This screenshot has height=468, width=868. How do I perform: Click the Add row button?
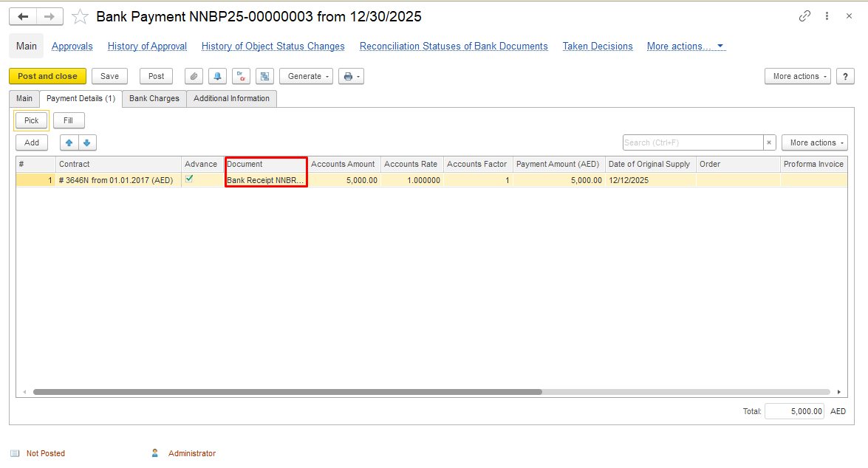coord(32,142)
